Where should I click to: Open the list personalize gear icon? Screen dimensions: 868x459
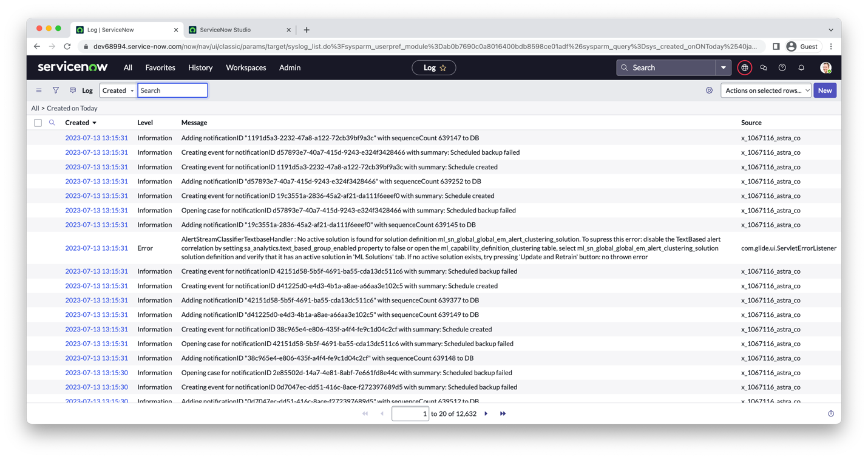click(709, 90)
